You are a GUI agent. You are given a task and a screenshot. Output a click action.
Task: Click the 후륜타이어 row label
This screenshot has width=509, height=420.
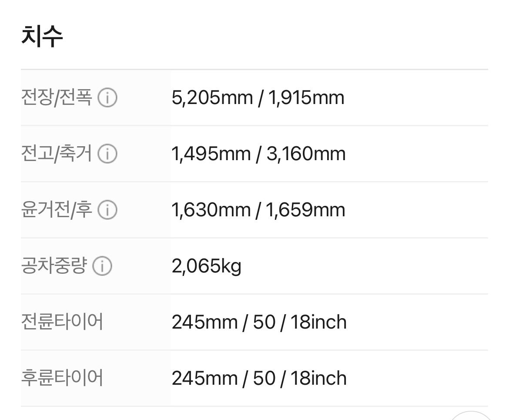62,378
